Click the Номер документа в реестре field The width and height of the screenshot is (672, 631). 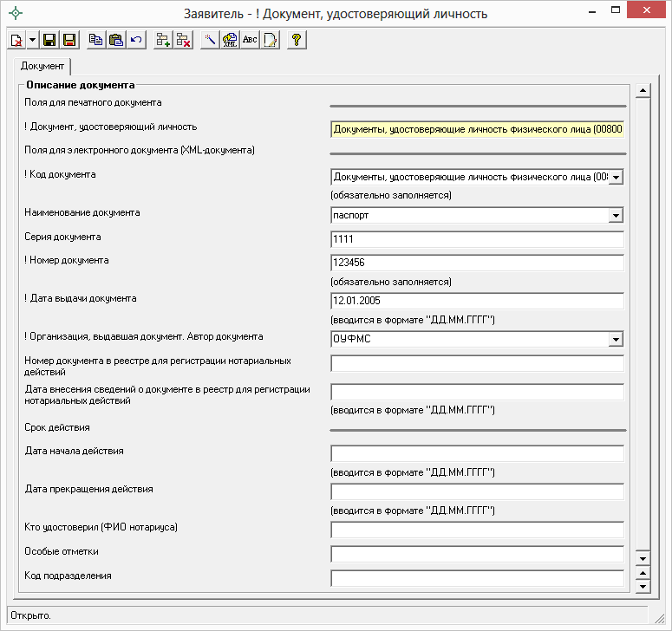tap(477, 363)
